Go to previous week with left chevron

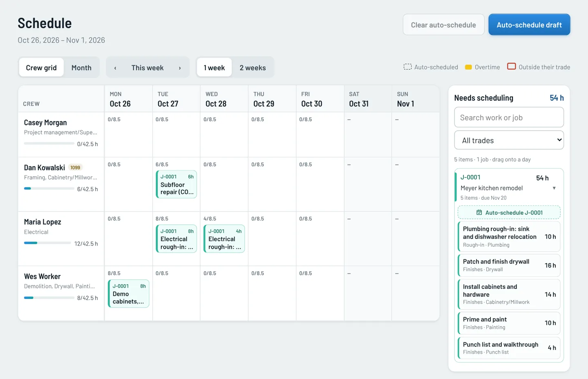[x=115, y=68]
